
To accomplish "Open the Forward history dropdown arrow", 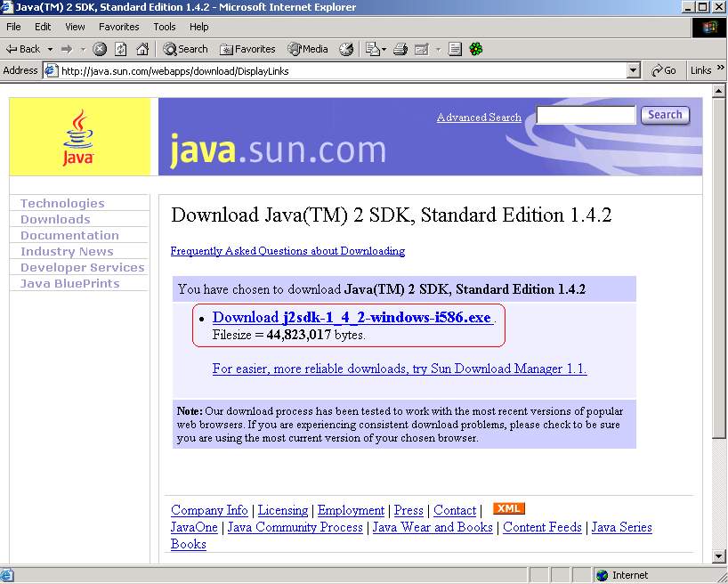I will (83, 49).
